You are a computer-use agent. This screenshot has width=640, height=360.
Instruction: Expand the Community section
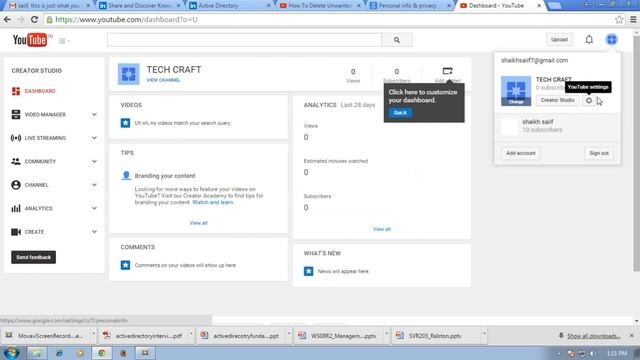point(94,162)
